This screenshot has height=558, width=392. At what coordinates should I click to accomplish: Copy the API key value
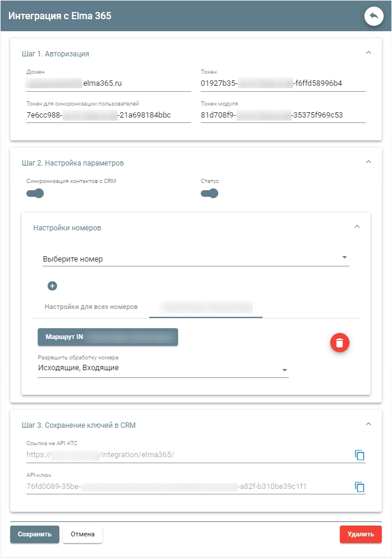pyautogui.click(x=360, y=487)
